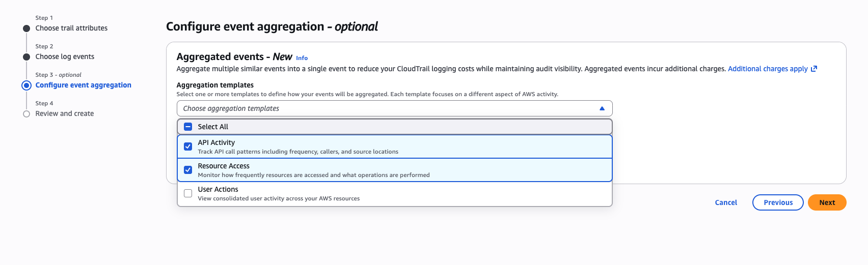Click the Step 1 completed circle indicator

(x=26, y=28)
